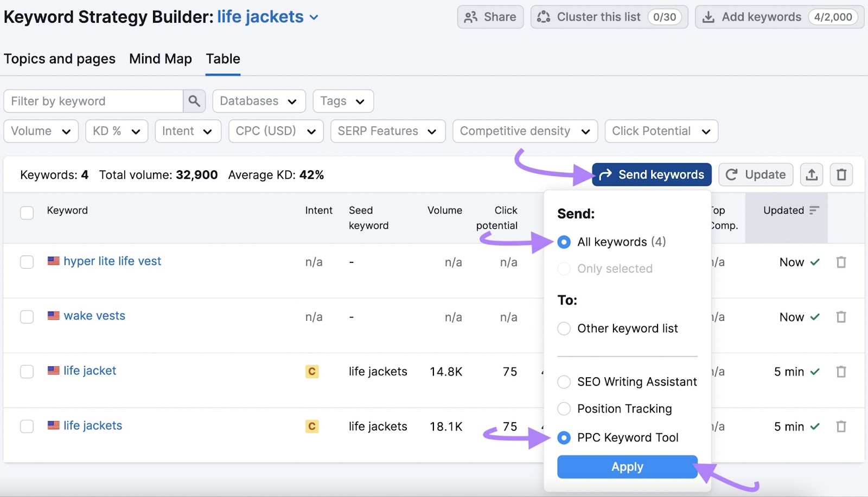Tick the select-all checkbox in header
Image resolution: width=868 pixels, height=497 pixels.
click(27, 212)
